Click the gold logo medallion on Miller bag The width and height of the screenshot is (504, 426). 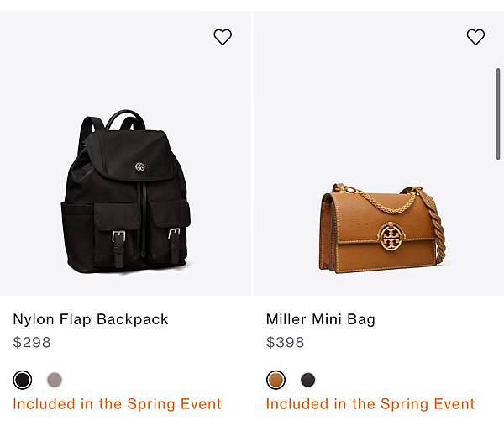(391, 237)
